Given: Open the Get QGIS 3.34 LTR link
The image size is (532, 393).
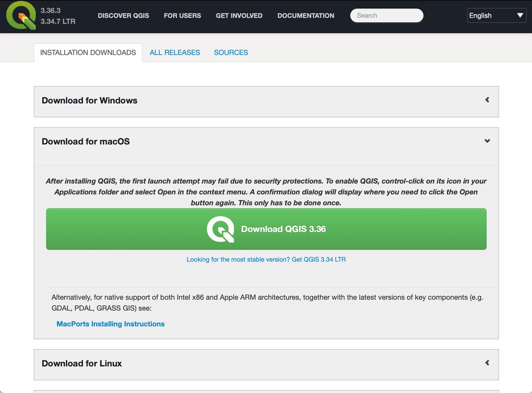Looking at the screenshot, I should [x=266, y=260].
